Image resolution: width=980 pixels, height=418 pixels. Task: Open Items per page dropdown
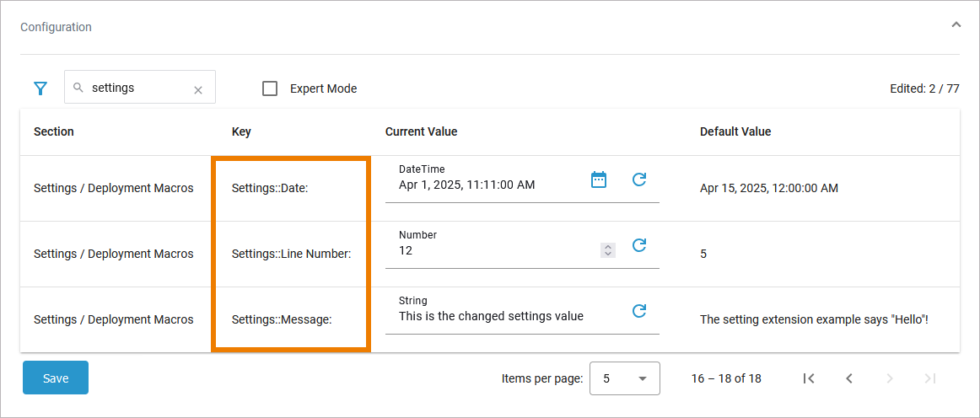[624, 378]
